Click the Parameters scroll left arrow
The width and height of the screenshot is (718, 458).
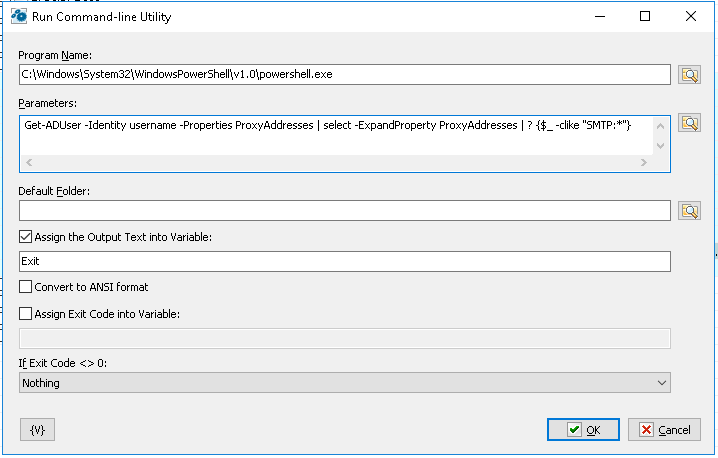click(28, 162)
